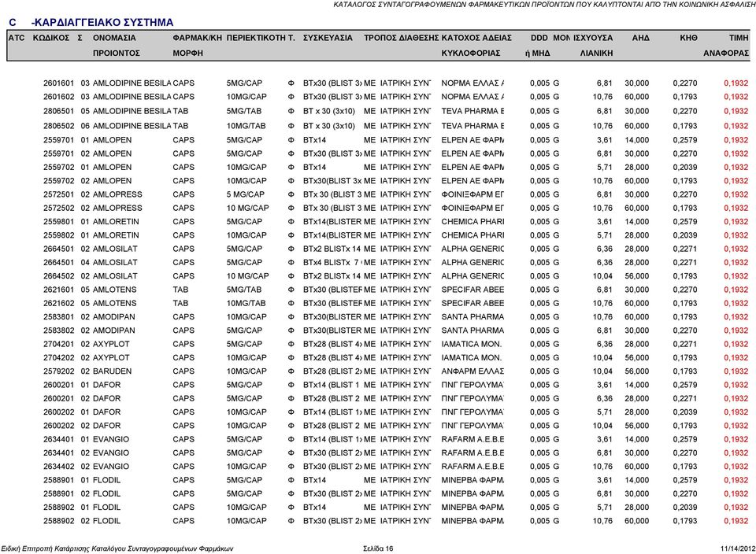Select SANTA PHARMA holder in row 2583802
The height and width of the screenshot is (554, 756).
[472, 331]
